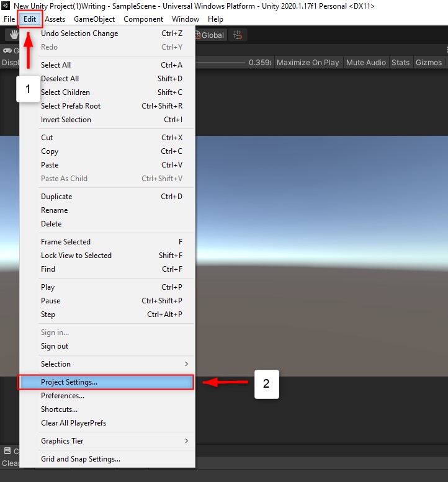The height and width of the screenshot is (482, 448).
Task: Click the Game view scale slider
Action: pos(220,63)
